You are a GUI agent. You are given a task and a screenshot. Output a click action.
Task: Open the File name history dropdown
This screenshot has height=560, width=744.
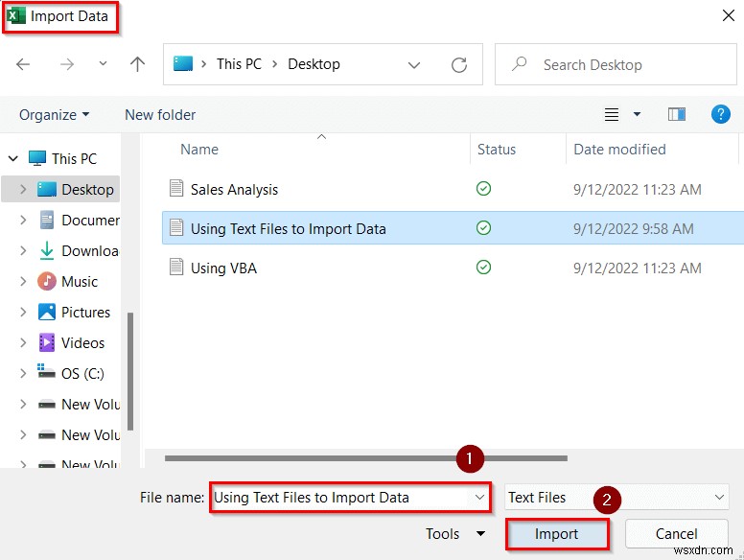tap(479, 498)
